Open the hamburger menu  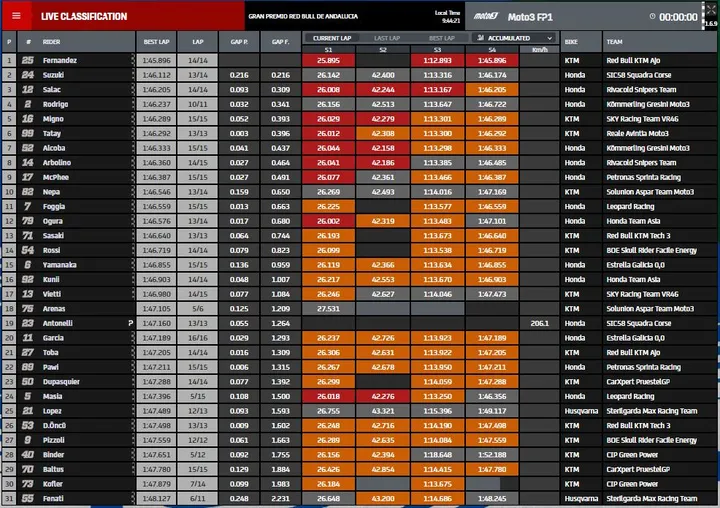pyautogui.click(x=16, y=16)
